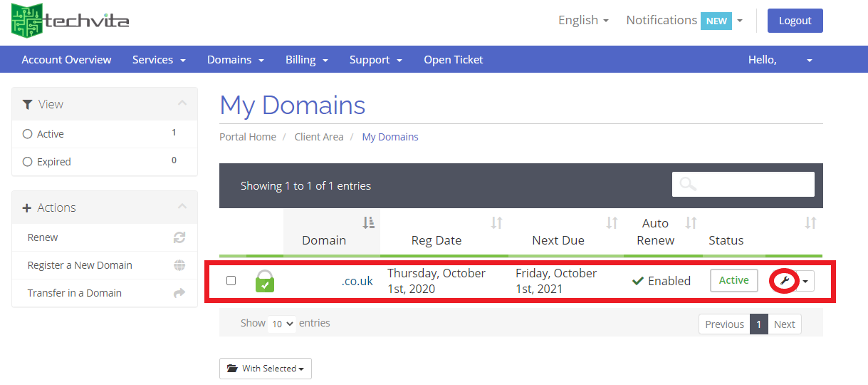Collapse the View panel chevron
The height and width of the screenshot is (385, 868).
182,103
